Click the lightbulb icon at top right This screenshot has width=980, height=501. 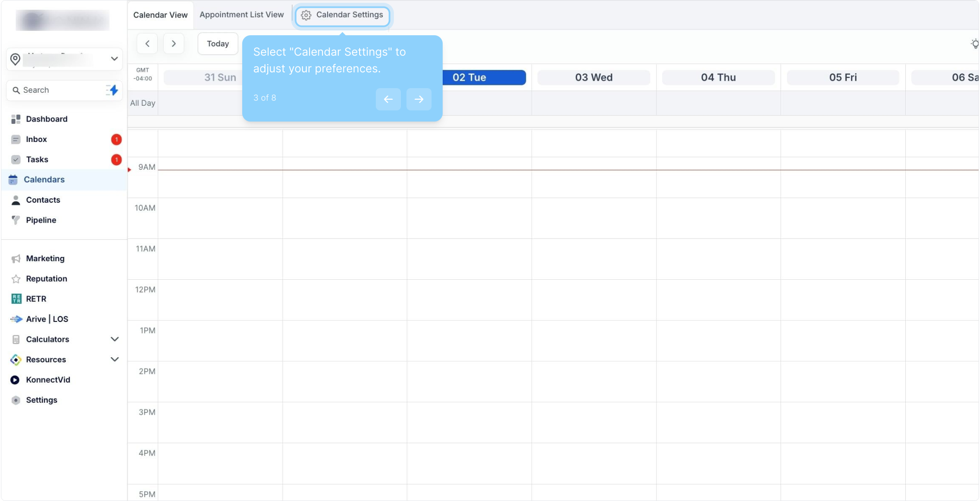coord(974,44)
